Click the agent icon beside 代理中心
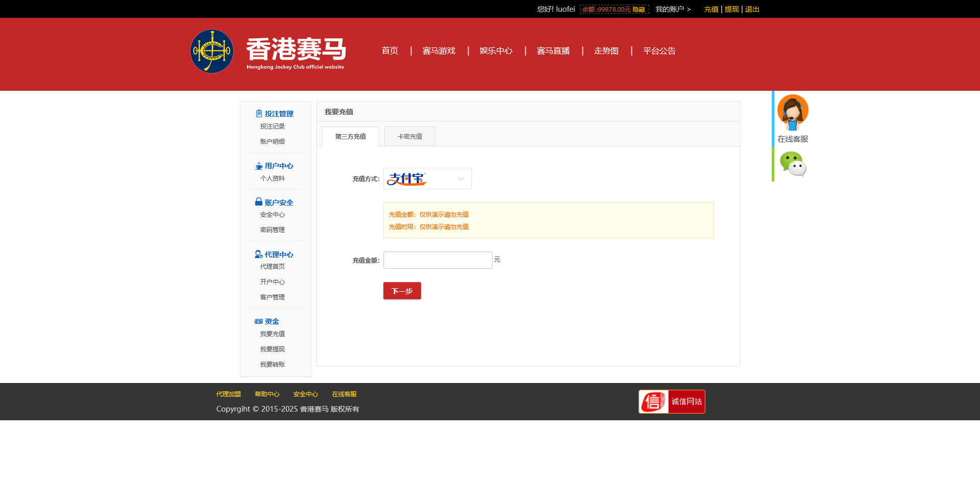Viewport: 980px width, 483px height. point(259,255)
